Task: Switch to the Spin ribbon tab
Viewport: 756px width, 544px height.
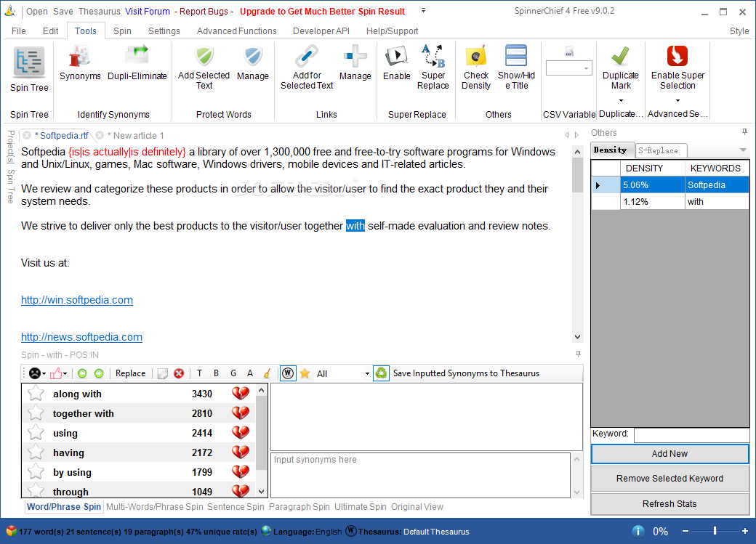Action: pos(122,31)
